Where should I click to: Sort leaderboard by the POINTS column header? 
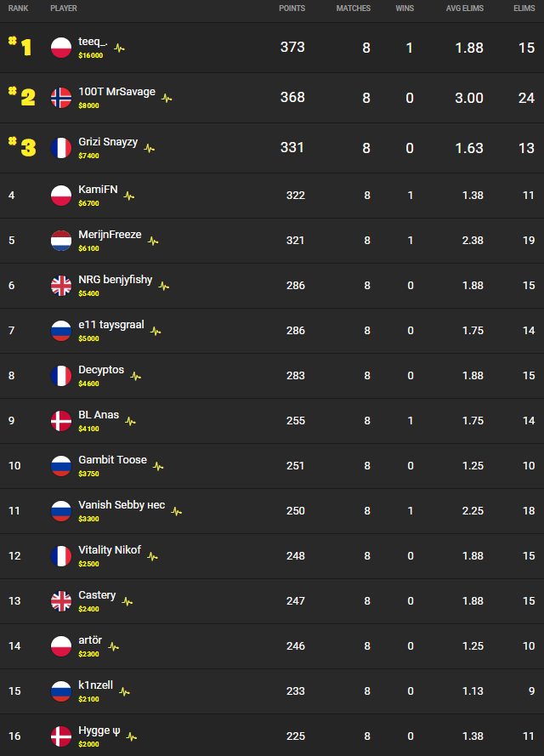[x=292, y=9]
